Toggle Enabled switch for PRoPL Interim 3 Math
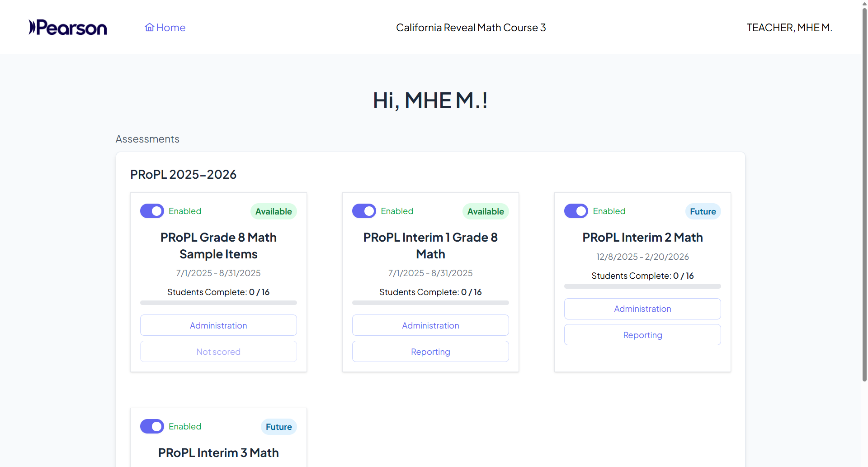This screenshot has height=467, width=868. tap(152, 426)
